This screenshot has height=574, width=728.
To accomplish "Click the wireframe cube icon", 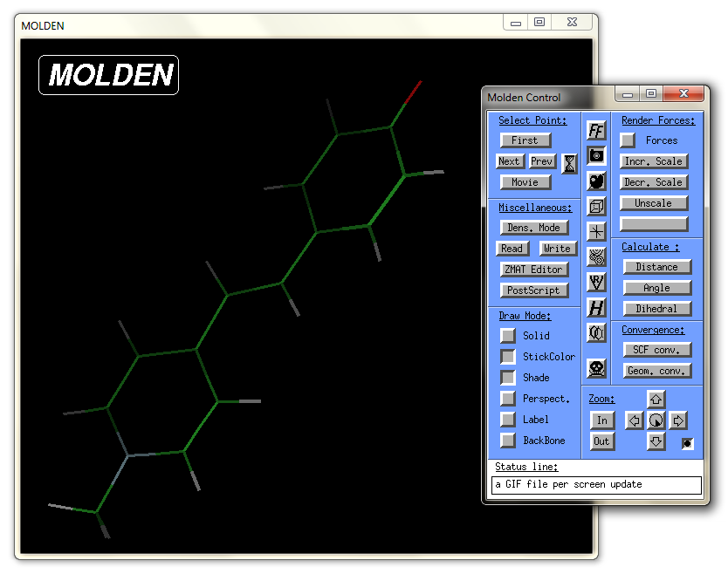I will (596, 207).
